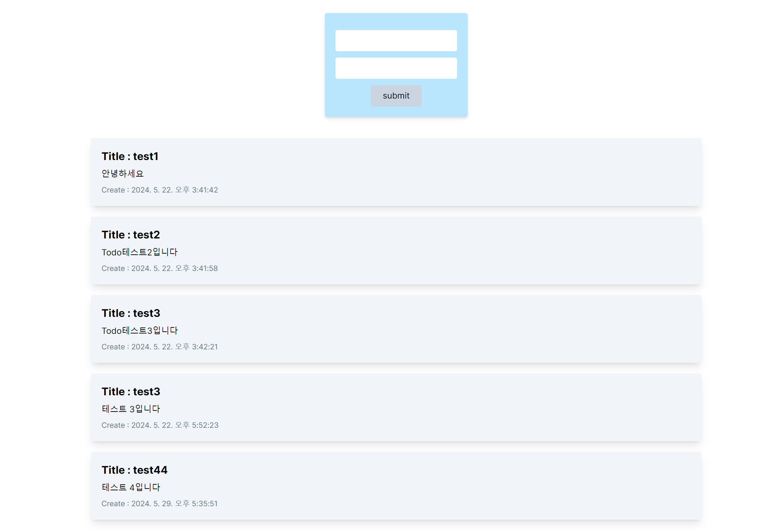Image resolution: width=772 pixels, height=532 pixels.
Task: Click the timestamp dated 2024. 5. 29.
Action: pyautogui.click(x=159, y=504)
